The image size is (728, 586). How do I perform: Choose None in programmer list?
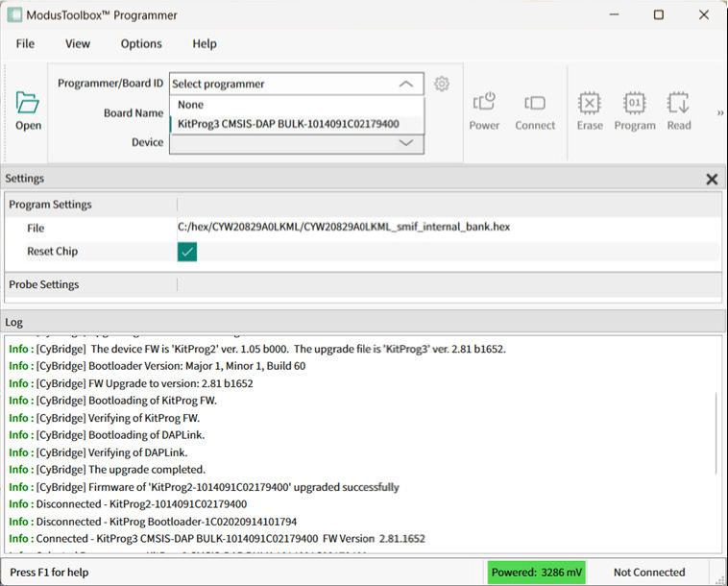296,105
